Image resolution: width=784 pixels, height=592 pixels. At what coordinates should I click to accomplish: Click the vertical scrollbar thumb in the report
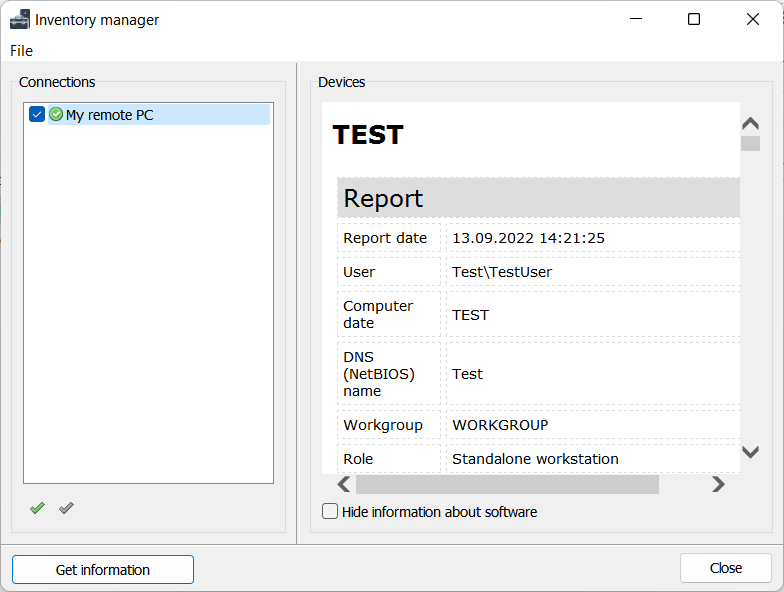pyautogui.click(x=750, y=143)
